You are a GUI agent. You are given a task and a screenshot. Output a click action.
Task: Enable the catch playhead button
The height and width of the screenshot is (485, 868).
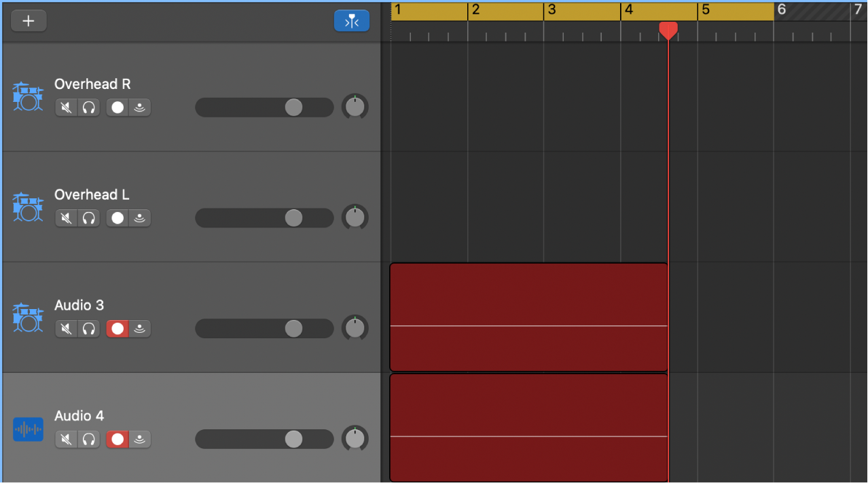[x=351, y=20]
